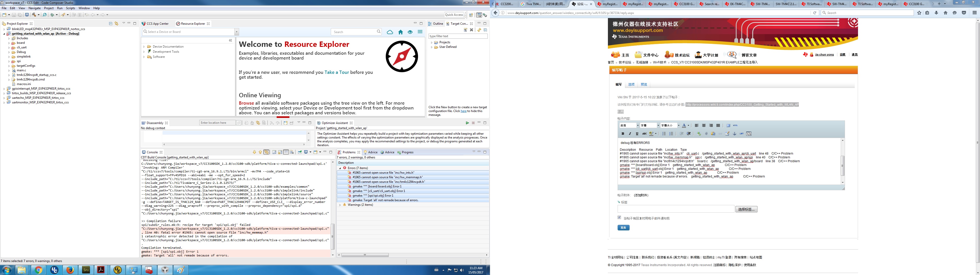Click the cloud icon in Resource Explorer

pos(390,32)
